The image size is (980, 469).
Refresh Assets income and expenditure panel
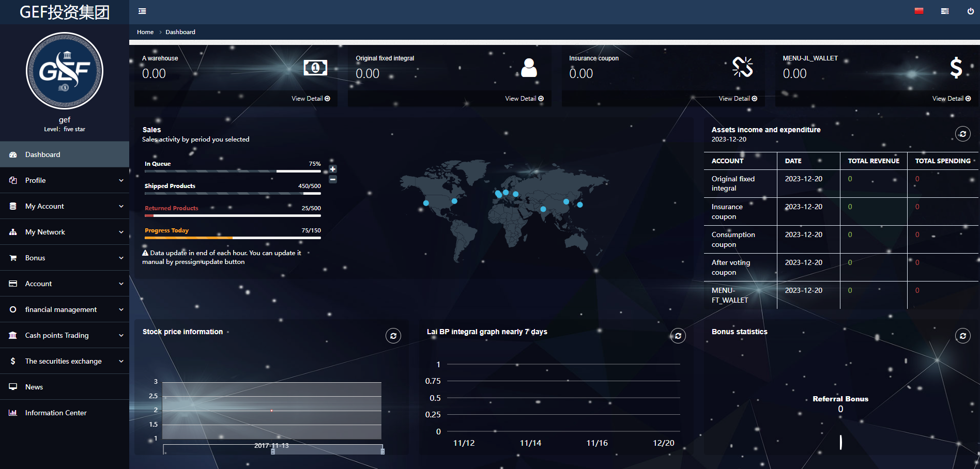pyautogui.click(x=962, y=134)
